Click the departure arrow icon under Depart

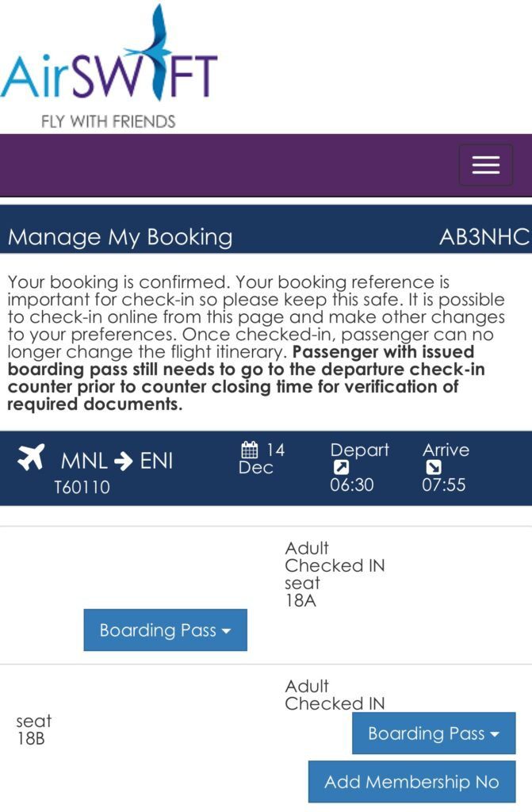coord(339,468)
